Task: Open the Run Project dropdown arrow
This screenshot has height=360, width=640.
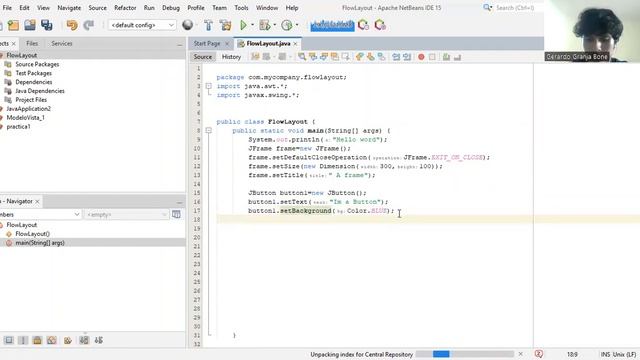Action: click(x=252, y=25)
